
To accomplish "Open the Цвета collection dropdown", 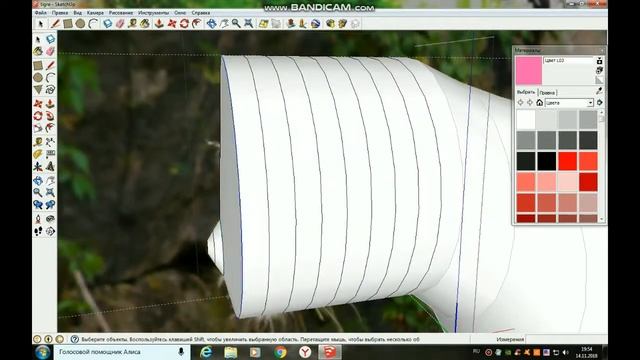I will (x=569, y=103).
